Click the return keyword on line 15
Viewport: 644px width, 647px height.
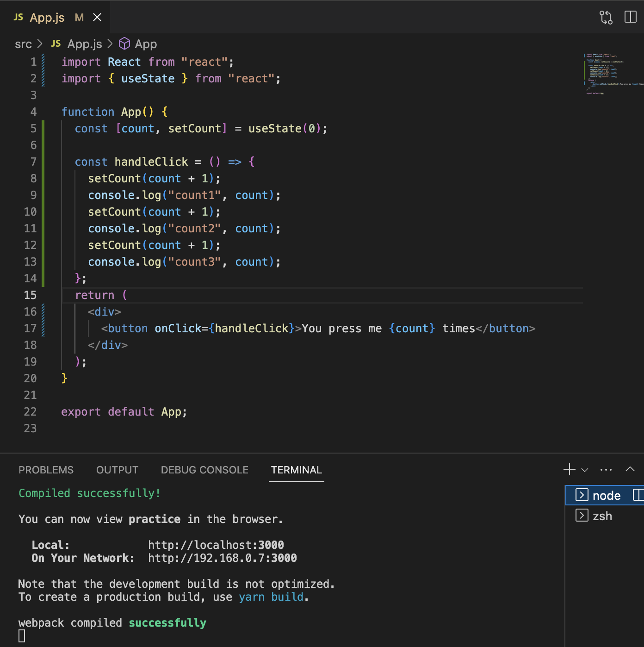94,295
